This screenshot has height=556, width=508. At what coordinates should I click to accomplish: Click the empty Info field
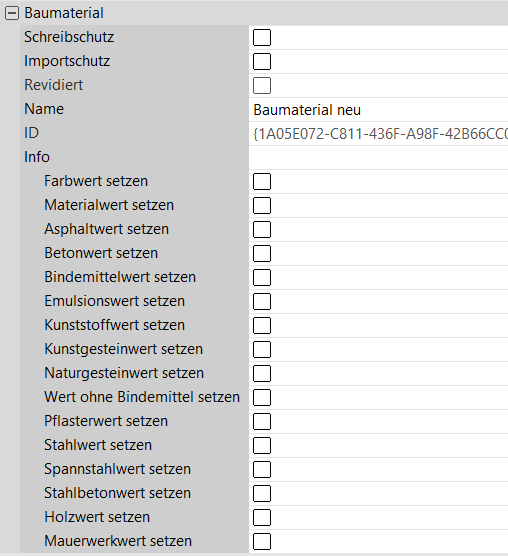click(x=379, y=157)
